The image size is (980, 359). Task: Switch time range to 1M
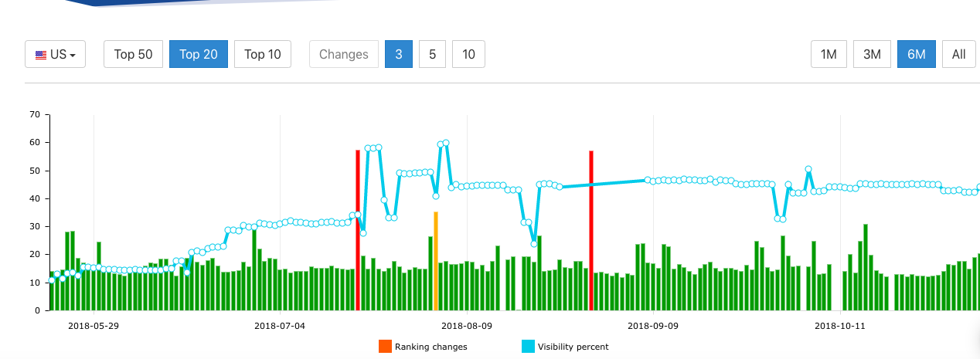(x=829, y=54)
